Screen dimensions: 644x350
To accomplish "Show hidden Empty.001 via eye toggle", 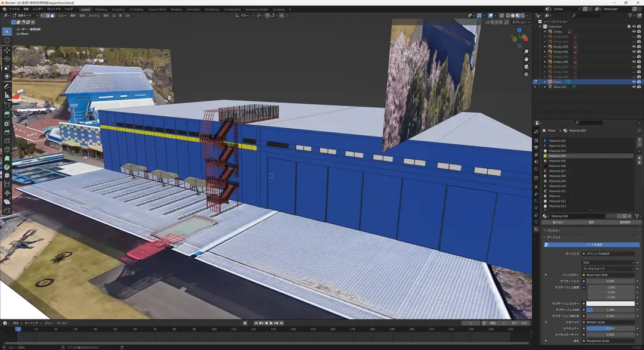I will click(634, 36).
